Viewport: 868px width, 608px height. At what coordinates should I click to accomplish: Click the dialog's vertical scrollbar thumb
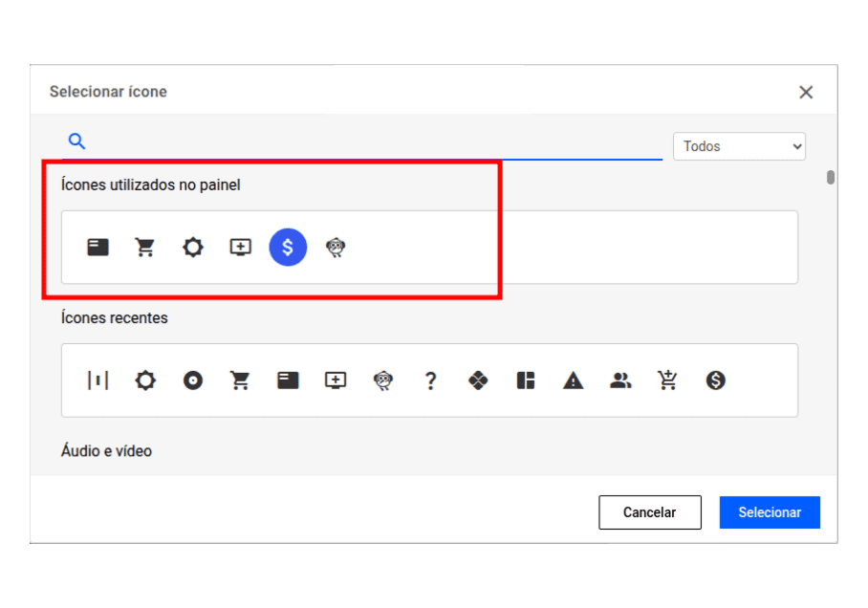831,177
